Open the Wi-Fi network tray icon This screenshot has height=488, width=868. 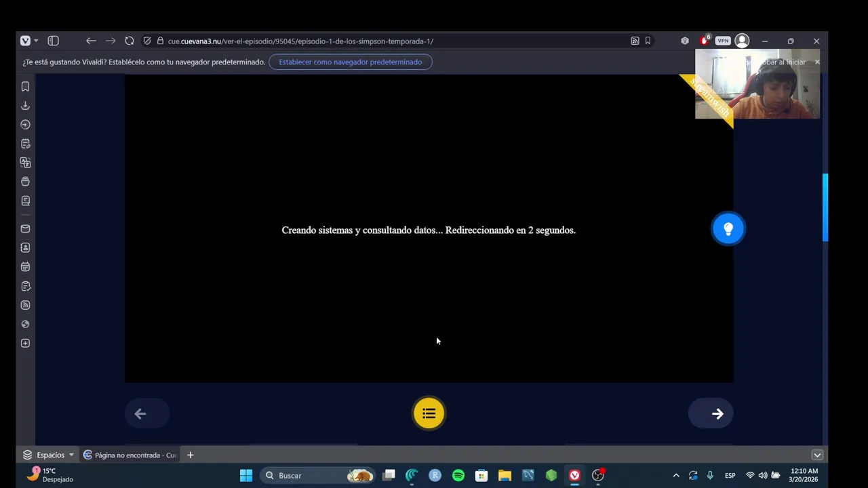[750, 475]
